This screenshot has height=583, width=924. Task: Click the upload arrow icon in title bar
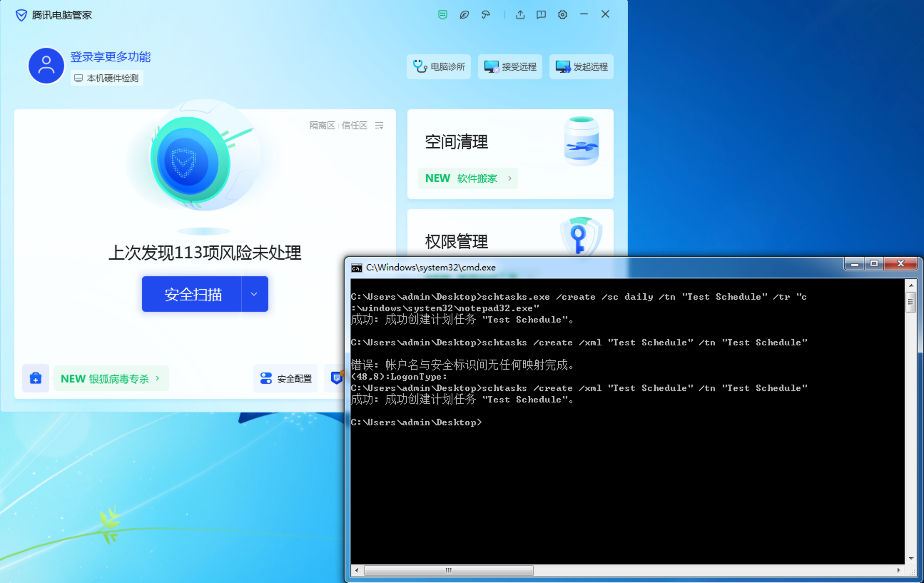click(520, 15)
